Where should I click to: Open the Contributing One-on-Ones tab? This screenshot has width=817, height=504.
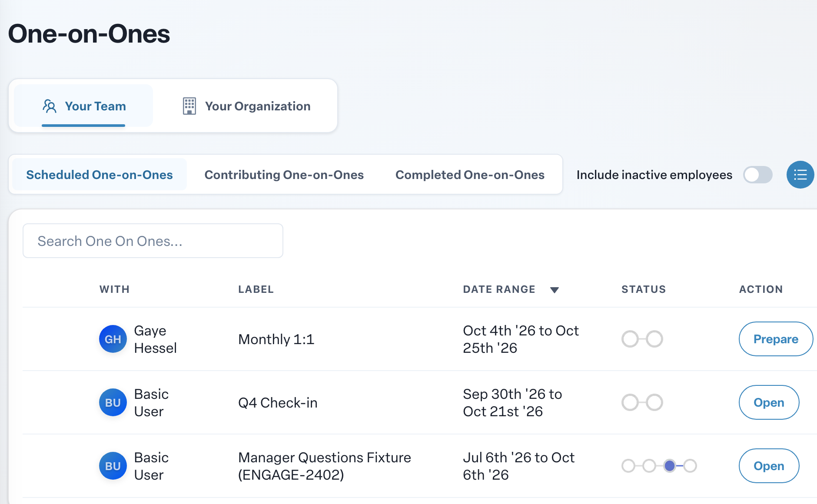[x=284, y=175]
